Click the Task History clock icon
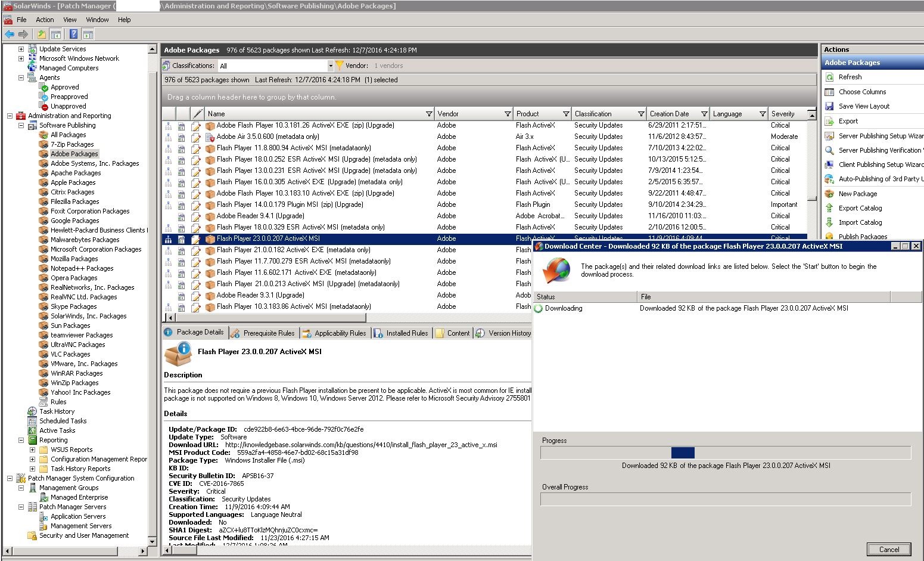The width and height of the screenshot is (924, 561). [32, 411]
